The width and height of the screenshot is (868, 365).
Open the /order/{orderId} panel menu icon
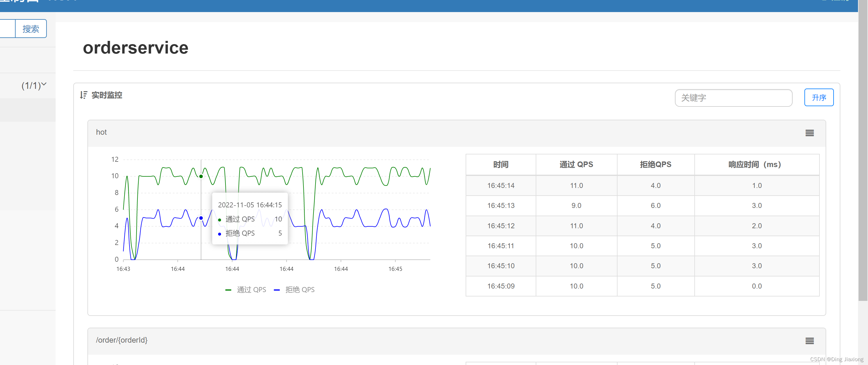pyautogui.click(x=809, y=341)
